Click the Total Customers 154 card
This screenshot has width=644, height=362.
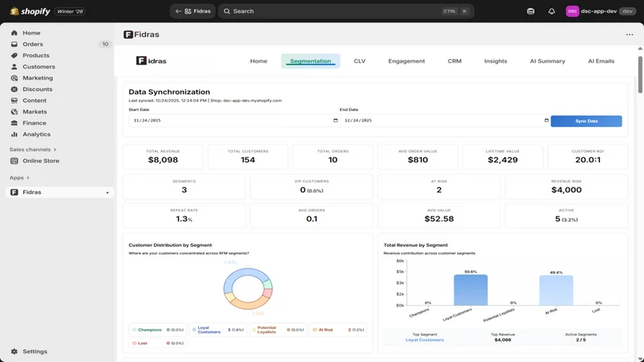(x=248, y=156)
